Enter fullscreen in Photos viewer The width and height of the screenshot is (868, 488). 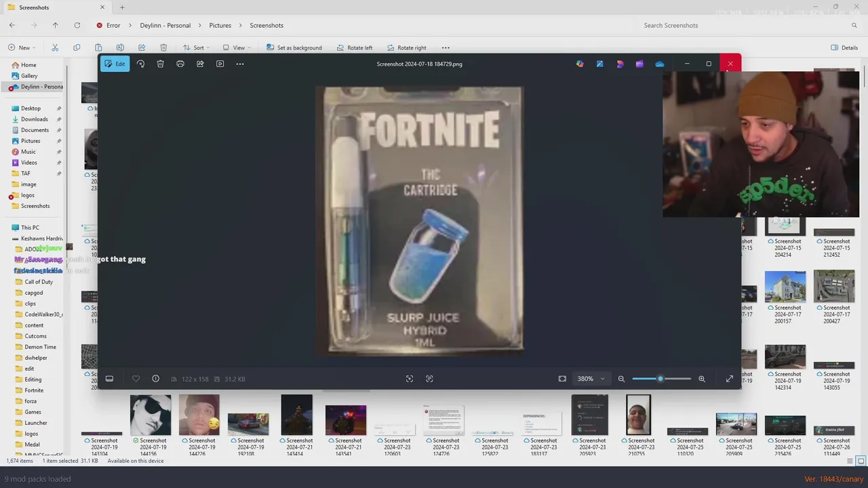(730, 379)
